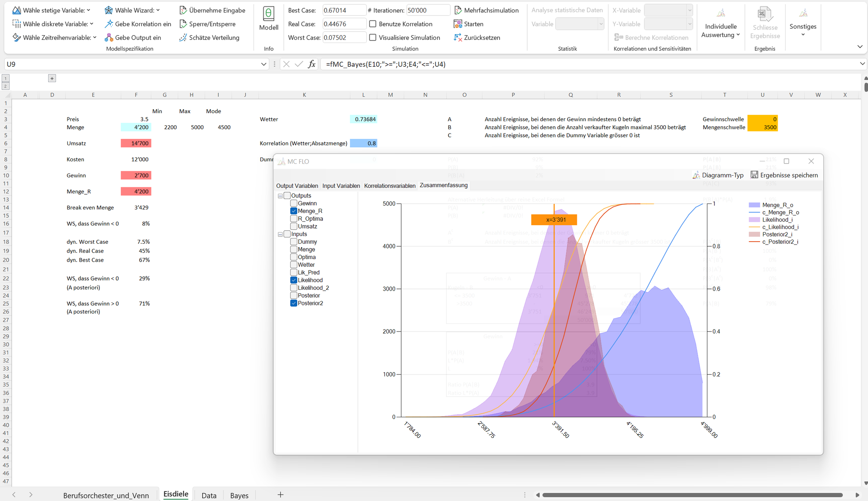Open Wähle Wizard dropdown arrow
Viewport: 868px width, 501px height.
pyautogui.click(x=158, y=10)
